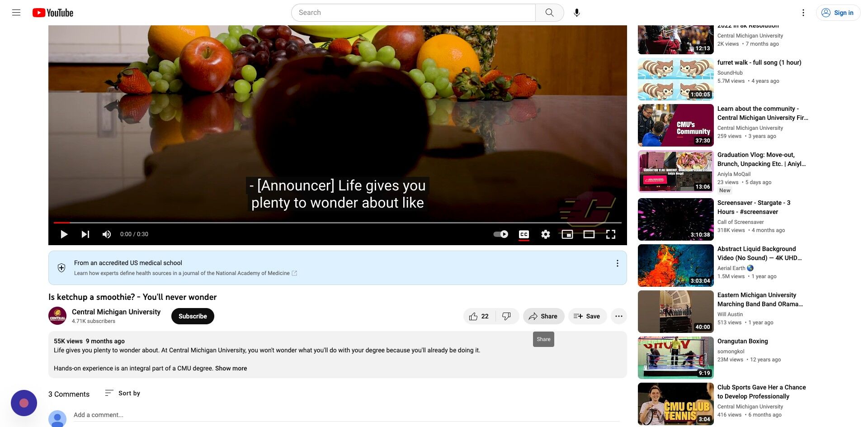Click the purple record floating button
Viewport: 868px width, 427px height.
[24, 403]
